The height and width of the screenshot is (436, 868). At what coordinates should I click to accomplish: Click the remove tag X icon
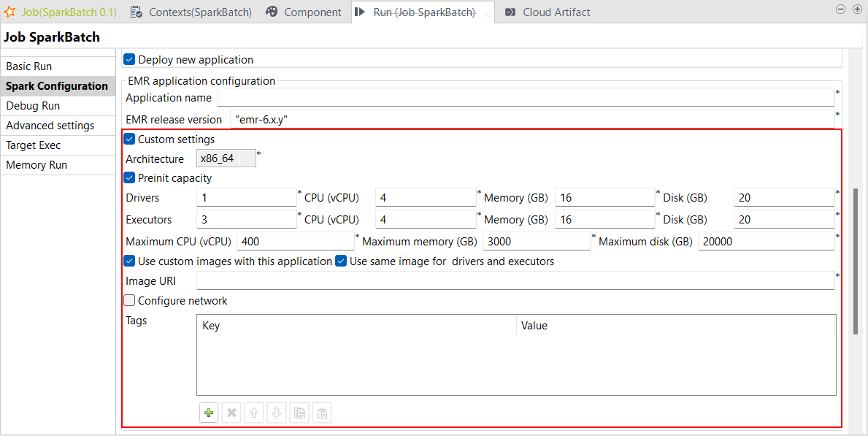[231, 413]
